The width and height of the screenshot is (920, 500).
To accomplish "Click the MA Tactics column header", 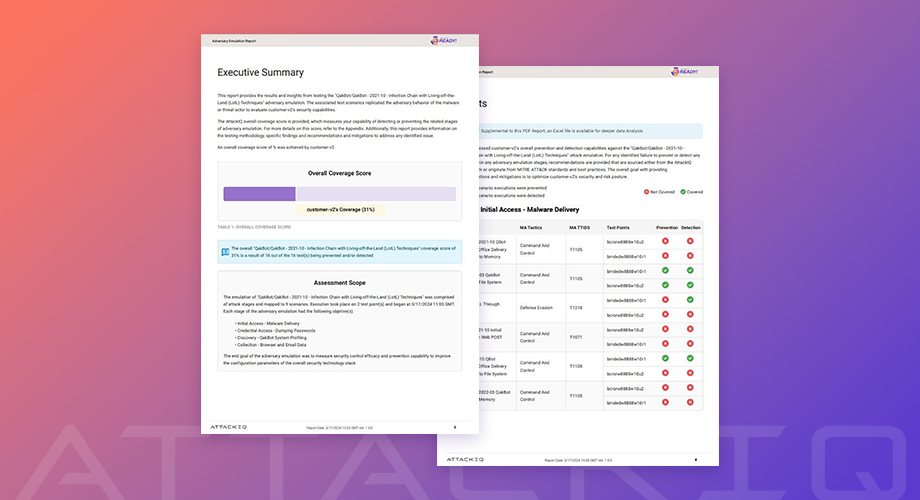I will click(x=531, y=228).
